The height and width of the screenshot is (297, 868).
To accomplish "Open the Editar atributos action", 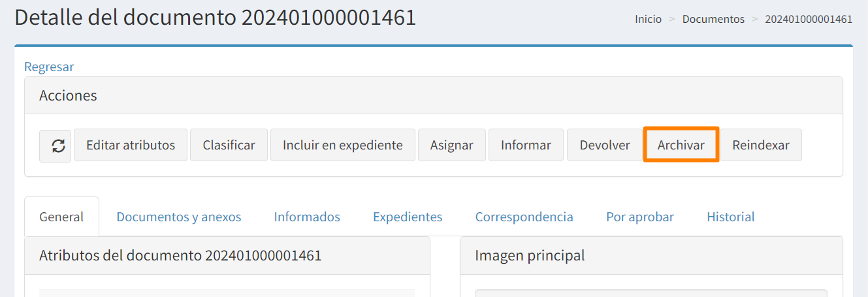I will click(x=131, y=145).
